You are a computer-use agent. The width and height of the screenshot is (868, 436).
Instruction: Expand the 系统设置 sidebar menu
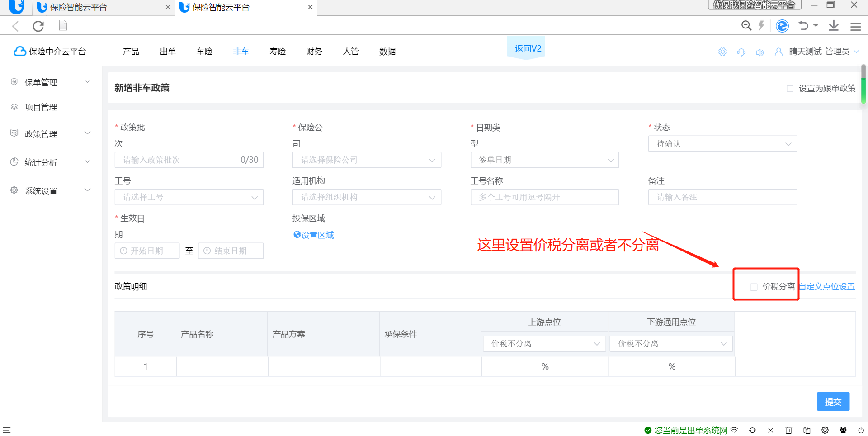click(x=88, y=190)
